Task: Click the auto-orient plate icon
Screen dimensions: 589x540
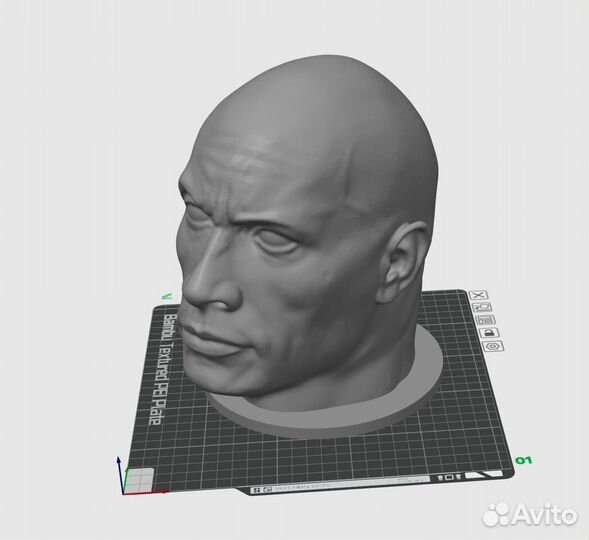Action: (482, 307)
